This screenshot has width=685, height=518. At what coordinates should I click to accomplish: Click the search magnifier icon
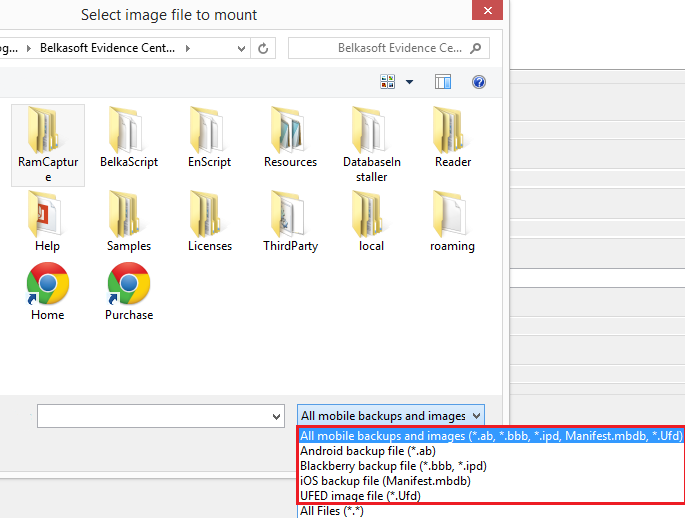point(476,48)
